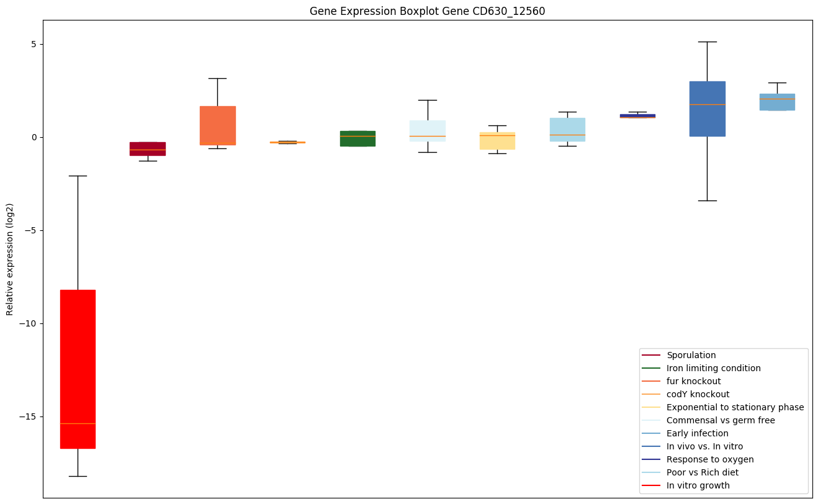Click the y-axis tick label 5
This screenshot has width=818, height=504.
(x=31, y=45)
